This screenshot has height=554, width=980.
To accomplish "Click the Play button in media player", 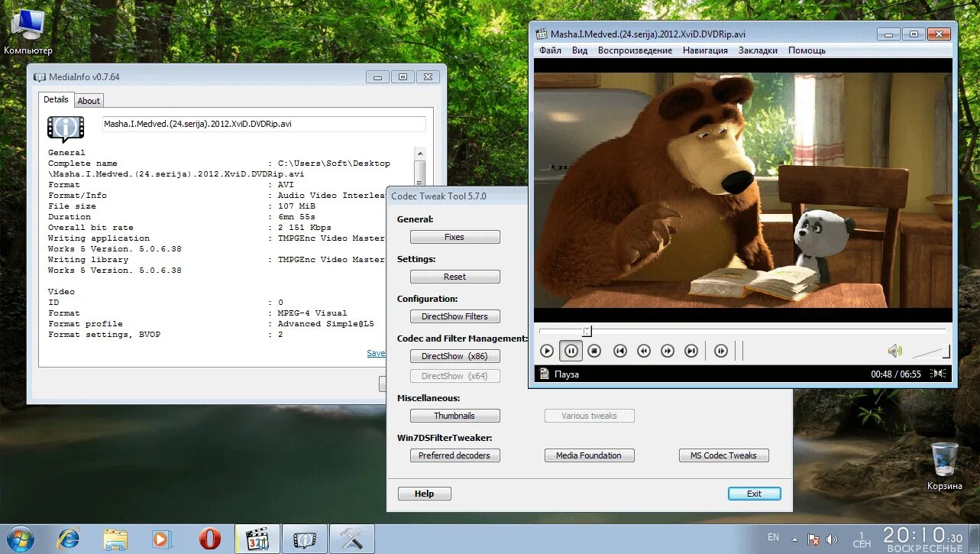I will (547, 351).
